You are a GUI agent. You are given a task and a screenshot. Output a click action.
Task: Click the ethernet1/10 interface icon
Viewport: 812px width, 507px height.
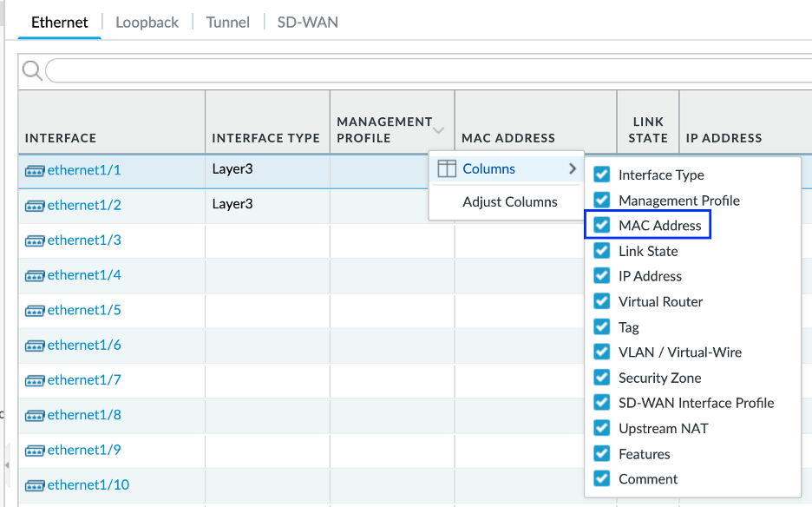(35, 485)
